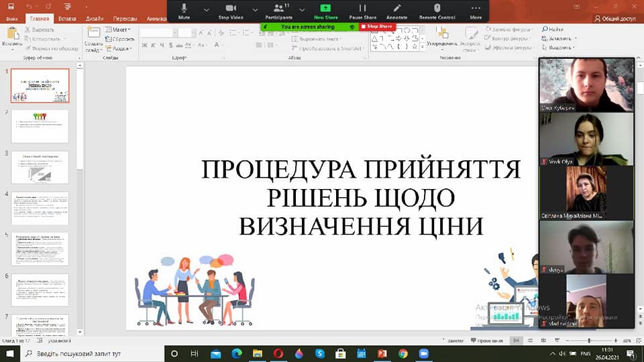Toggle bold Ж formatting
The height and width of the screenshot is (362, 644).
tap(144, 46)
